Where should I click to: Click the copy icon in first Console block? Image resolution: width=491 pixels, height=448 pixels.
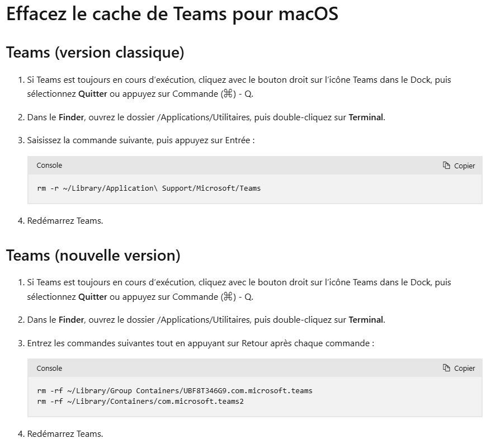pyautogui.click(x=446, y=166)
